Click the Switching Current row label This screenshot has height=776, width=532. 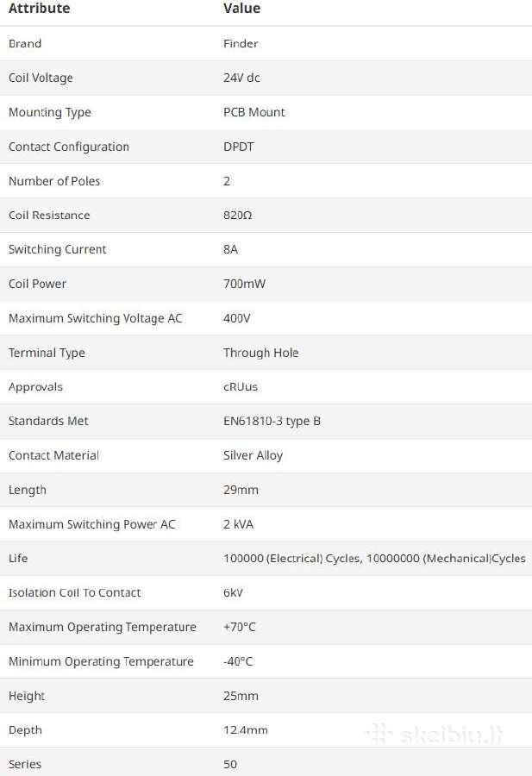pos(58,249)
